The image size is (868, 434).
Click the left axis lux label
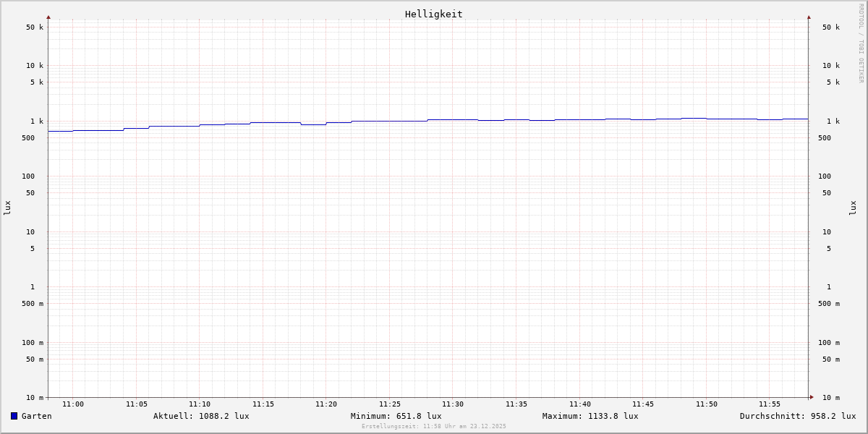tap(7, 208)
